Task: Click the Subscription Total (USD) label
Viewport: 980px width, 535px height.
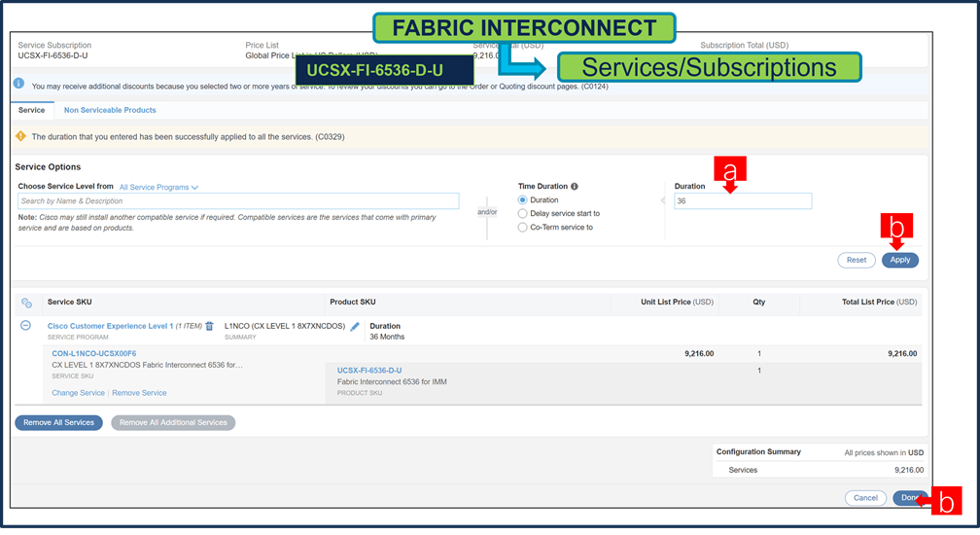Action: tap(744, 45)
